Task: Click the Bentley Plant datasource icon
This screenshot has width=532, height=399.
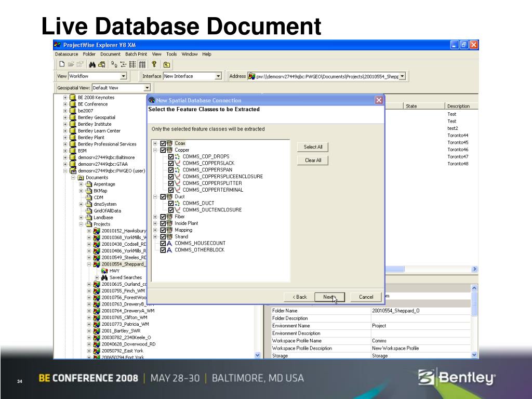Action: (73, 137)
